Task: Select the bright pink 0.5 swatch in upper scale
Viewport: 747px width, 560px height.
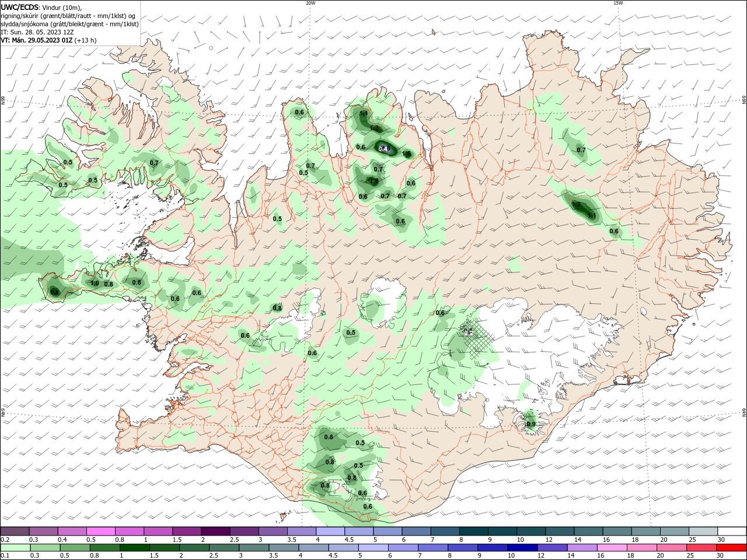Action: click(x=101, y=531)
